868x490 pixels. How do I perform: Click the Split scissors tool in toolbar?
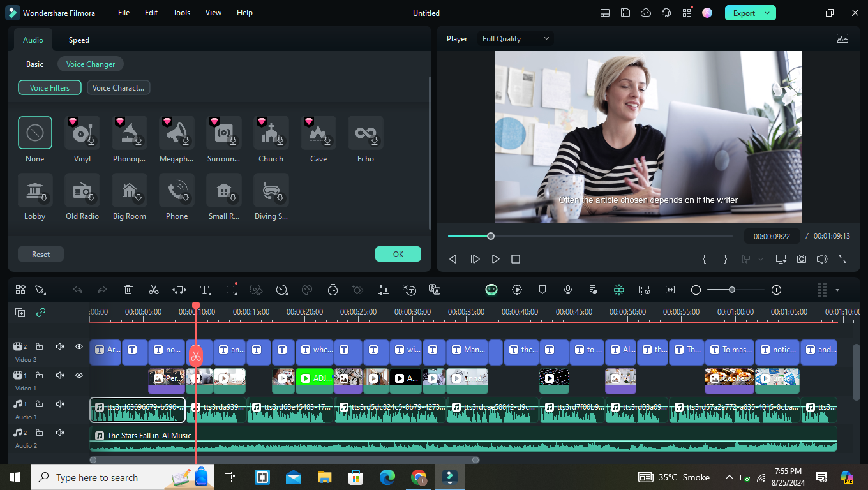[153, 290]
